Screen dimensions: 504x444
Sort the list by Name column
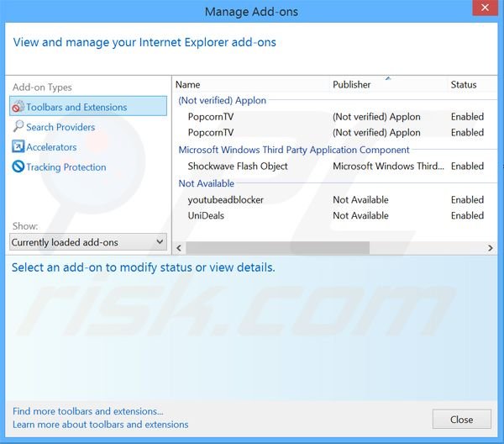coord(187,85)
